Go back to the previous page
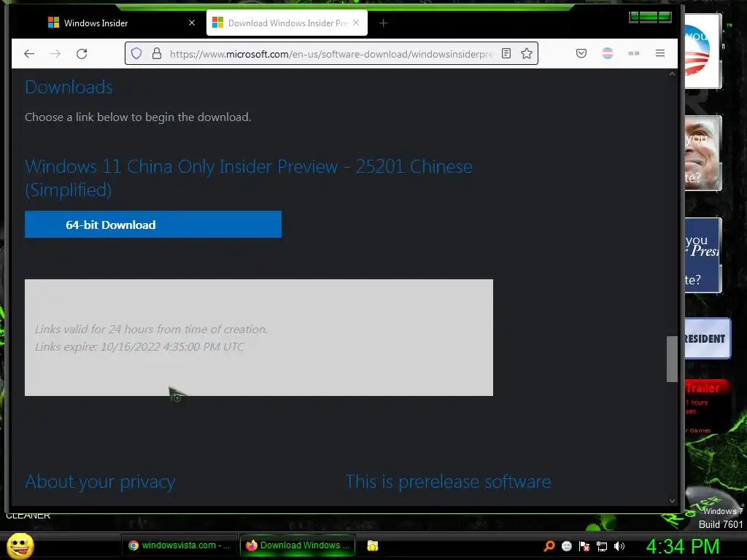 click(29, 53)
